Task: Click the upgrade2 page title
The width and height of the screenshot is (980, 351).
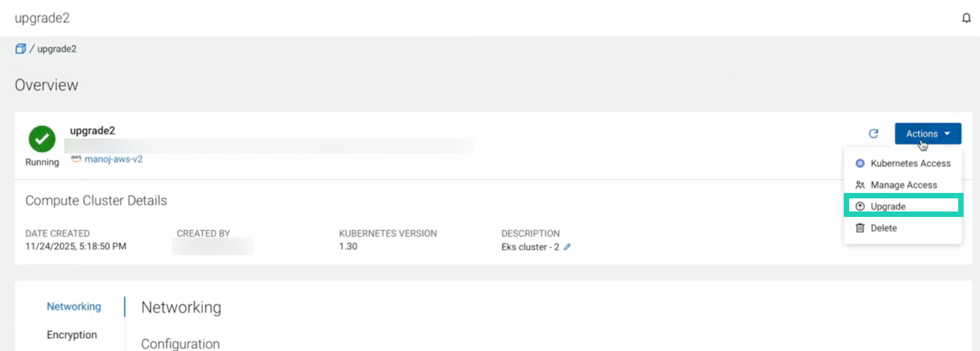Action: 42,17
